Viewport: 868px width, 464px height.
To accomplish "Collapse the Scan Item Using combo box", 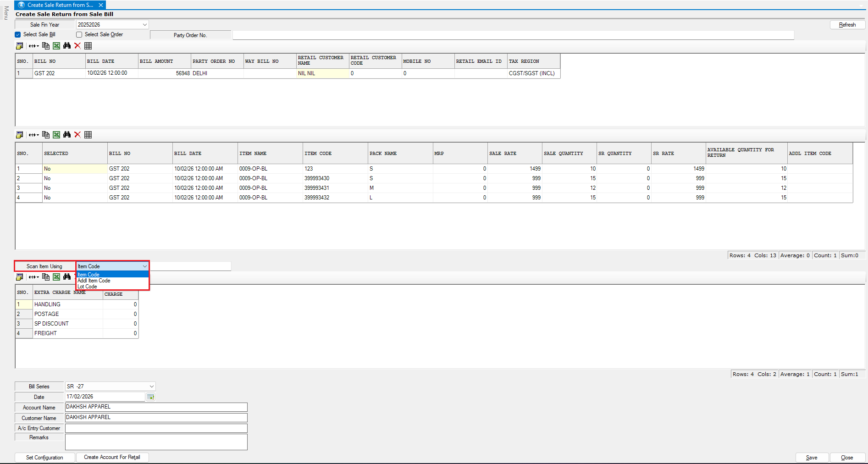I will (144, 266).
